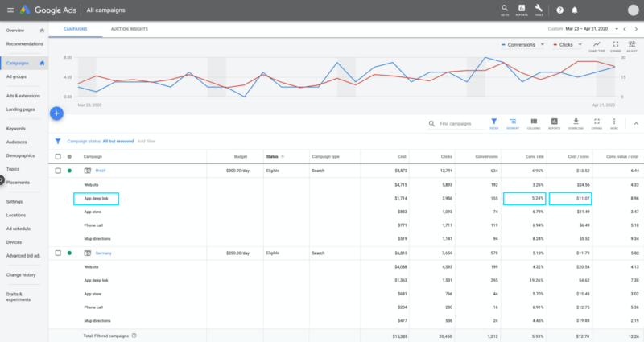Open Change history in sidebar
The image size is (644, 342).
(x=21, y=274)
